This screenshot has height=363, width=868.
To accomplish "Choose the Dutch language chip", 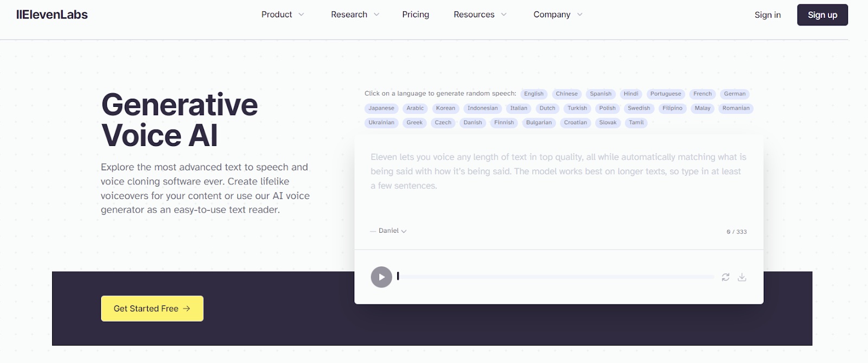I will [x=547, y=108].
